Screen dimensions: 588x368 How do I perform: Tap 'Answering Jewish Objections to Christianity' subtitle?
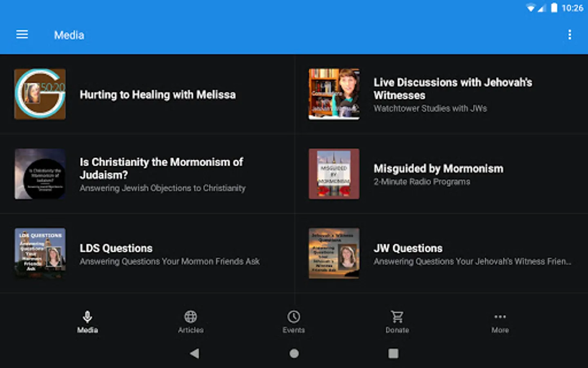(x=163, y=188)
